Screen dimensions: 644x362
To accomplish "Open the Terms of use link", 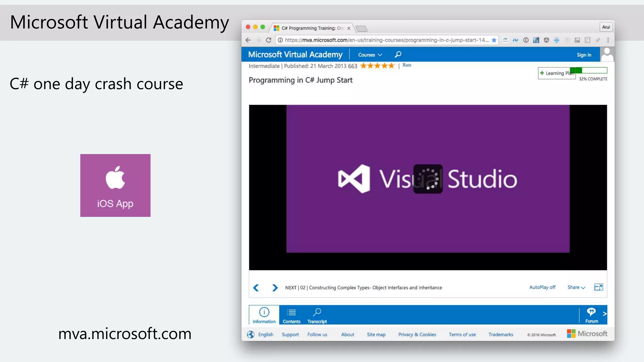I will [462, 335].
